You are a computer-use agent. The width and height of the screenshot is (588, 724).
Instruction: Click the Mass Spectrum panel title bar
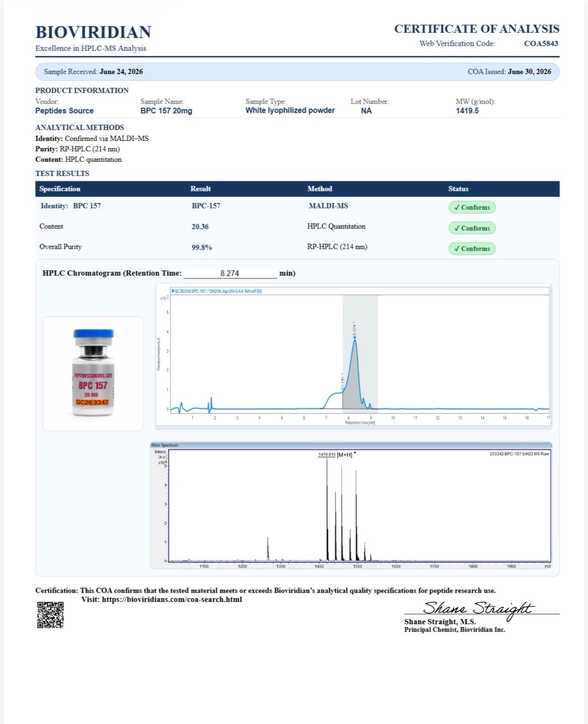351,445
